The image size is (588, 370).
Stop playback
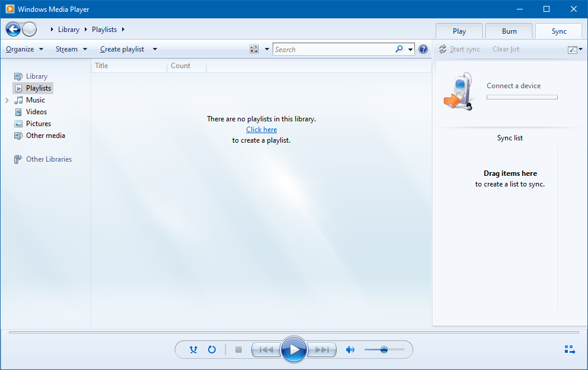tap(238, 350)
